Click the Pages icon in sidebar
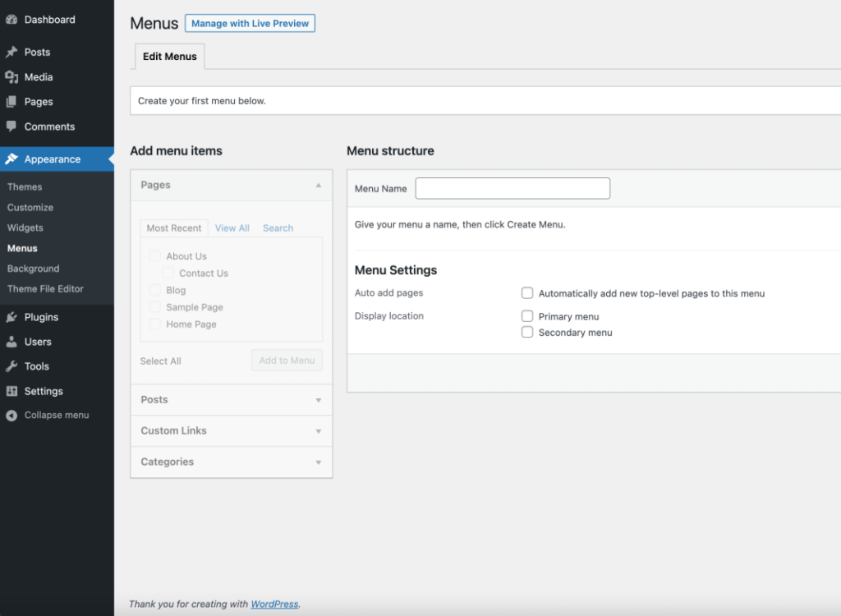Viewport: 841px width, 616px height. tap(11, 102)
